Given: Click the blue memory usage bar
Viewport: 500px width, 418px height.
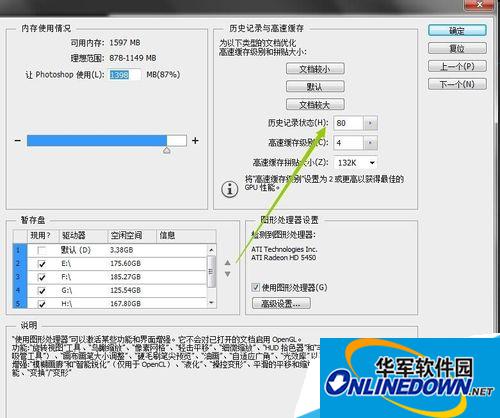Looking at the screenshot, I should (97, 141).
